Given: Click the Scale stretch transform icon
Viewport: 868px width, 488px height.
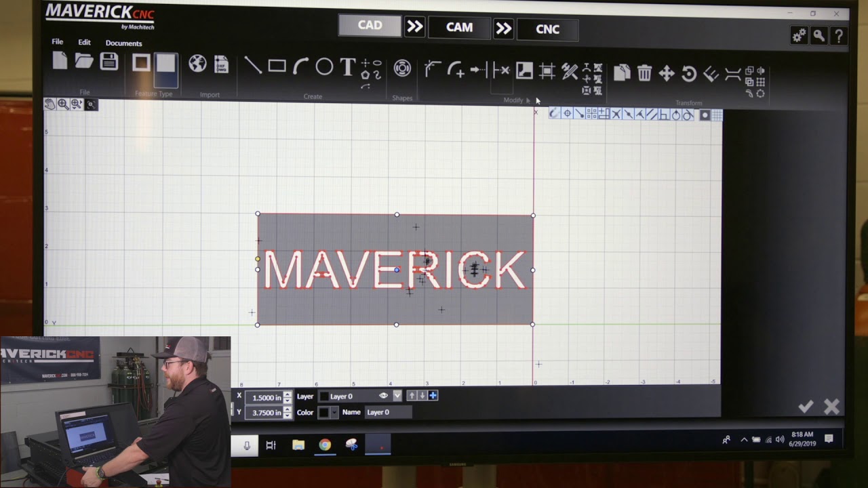Looking at the screenshot, I should point(732,75).
